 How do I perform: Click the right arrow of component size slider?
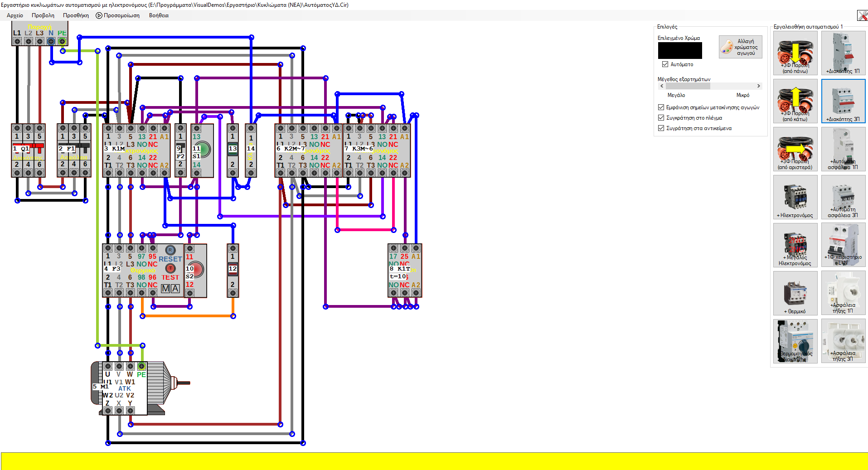pos(758,86)
